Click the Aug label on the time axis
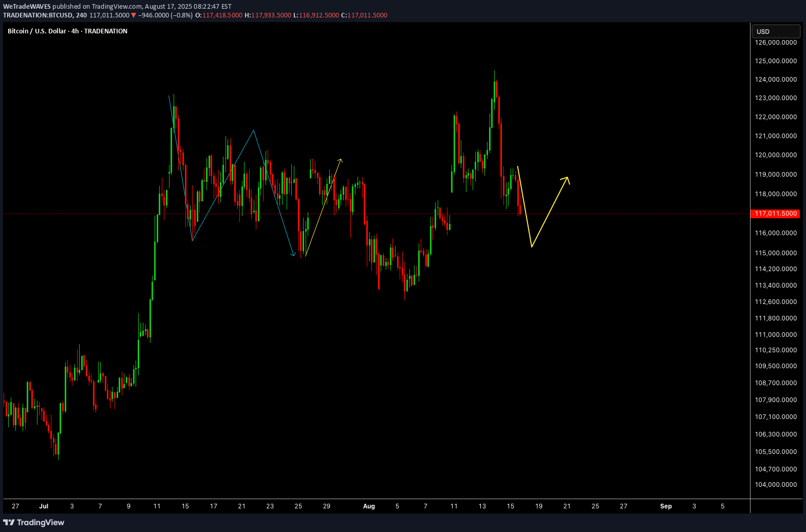 click(x=369, y=506)
